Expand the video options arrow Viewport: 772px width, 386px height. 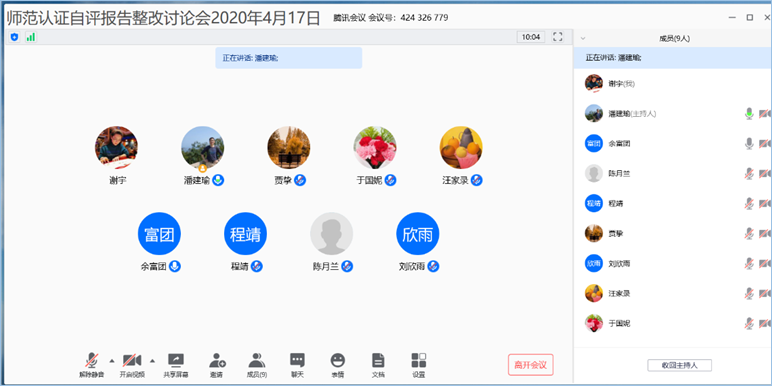coord(152,361)
